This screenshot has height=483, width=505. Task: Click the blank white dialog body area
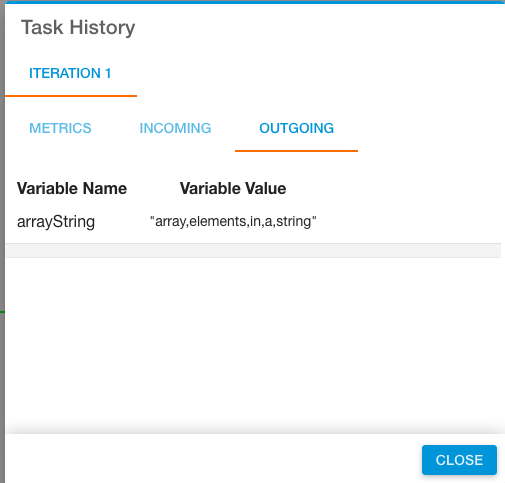tap(253, 343)
